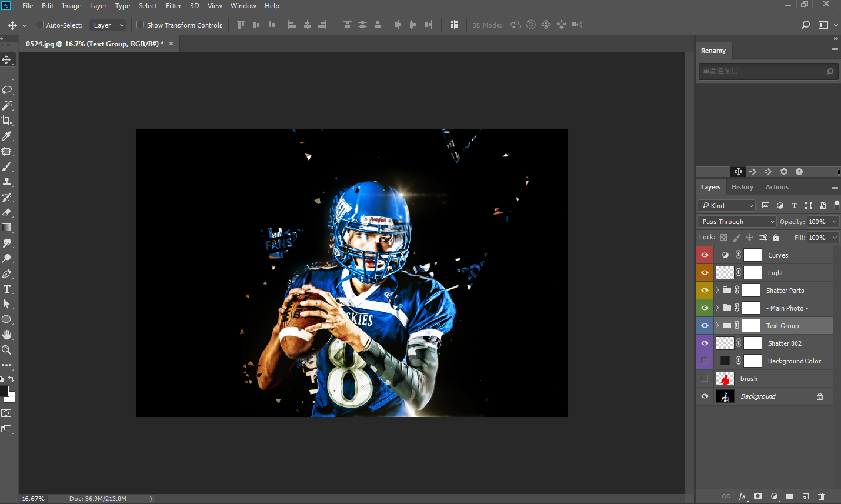The width and height of the screenshot is (841, 504).
Task: Toggle Auto-Select checkbox
Action: (x=40, y=25)
